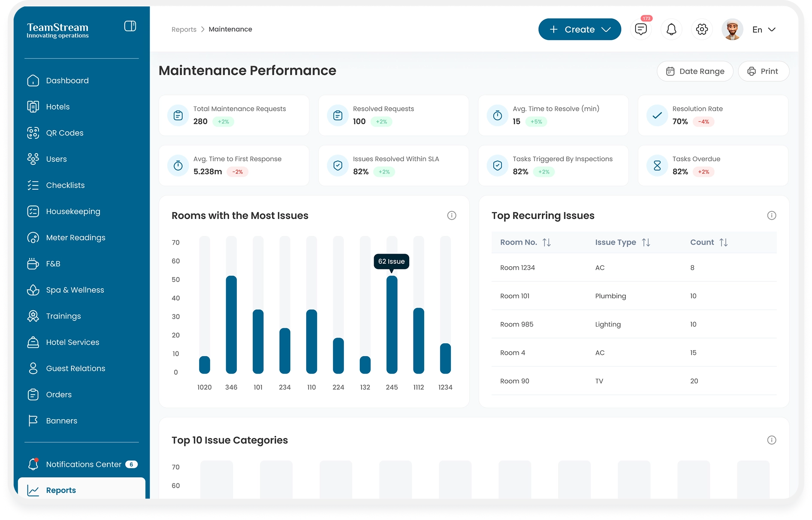Sort table by Count column
Image resolution: width=812 pixels, height=520 pixels.
click(x=723, y=242)
